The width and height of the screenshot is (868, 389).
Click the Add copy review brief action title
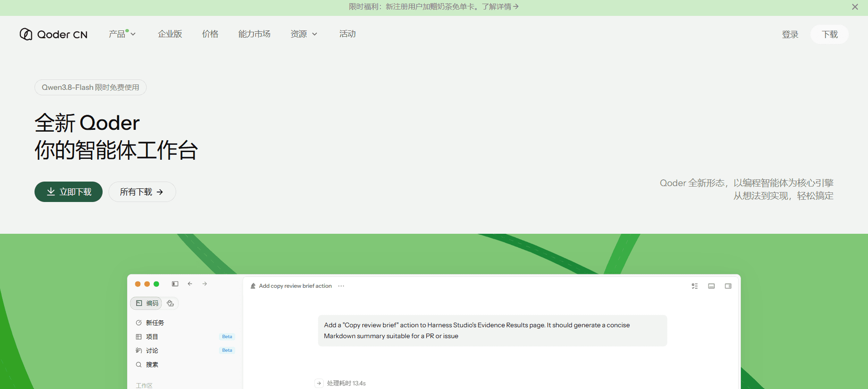click(x=295, y=286)
